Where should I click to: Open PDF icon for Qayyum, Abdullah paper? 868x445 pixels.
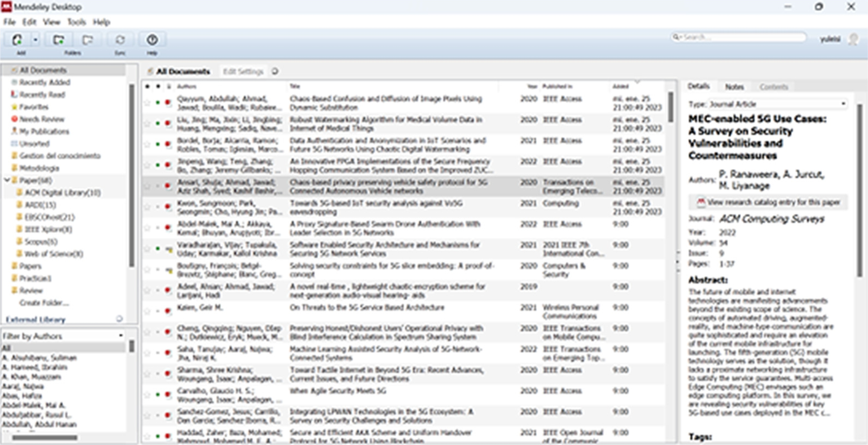tap(168, 102)
